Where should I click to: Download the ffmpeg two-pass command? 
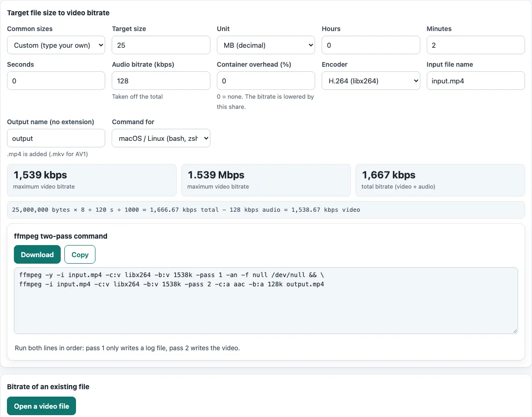point(38,254)
